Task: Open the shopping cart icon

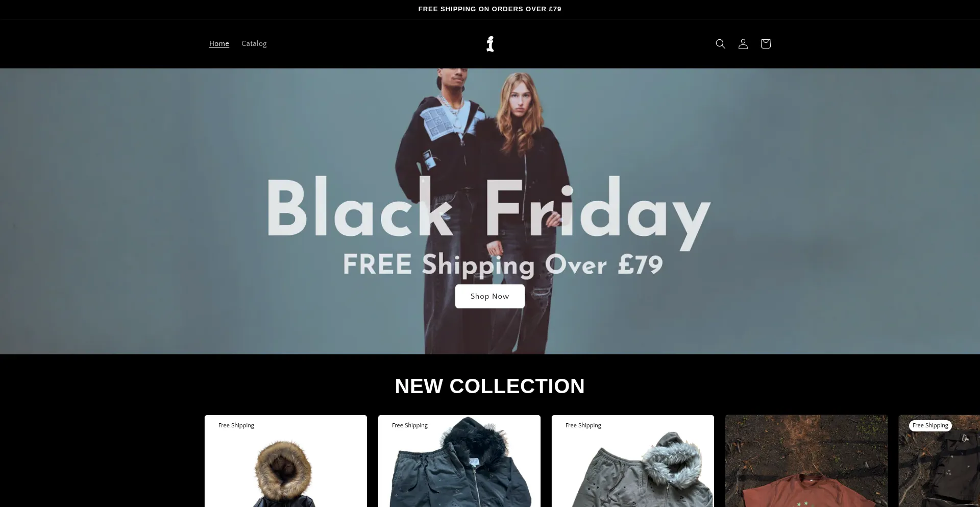Action: click(x=765, y=44)
